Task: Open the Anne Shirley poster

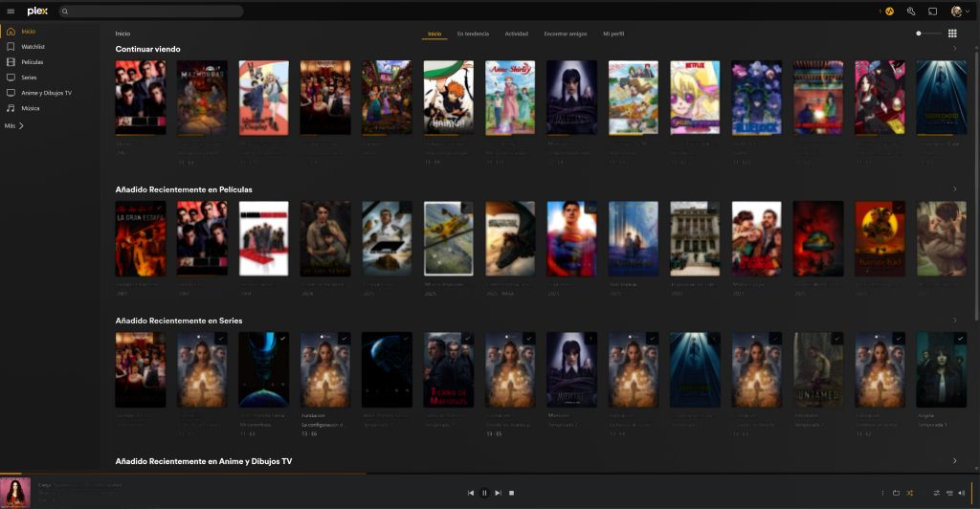Action: (x=510, y=98)
